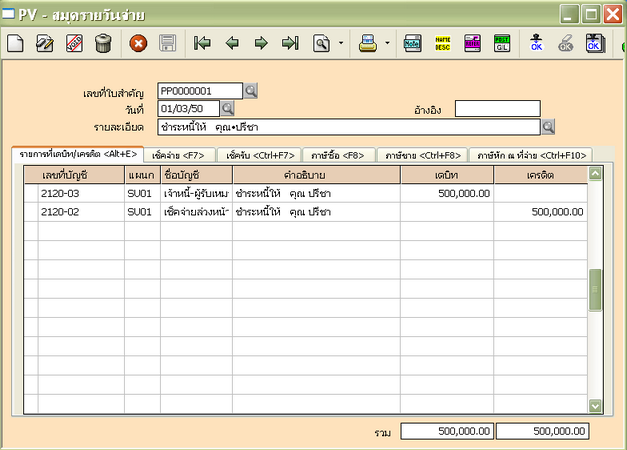This screenshot has width=627, height=450.
Task: Click the Edit document pencil icon
Action: (x=44, y=43)
